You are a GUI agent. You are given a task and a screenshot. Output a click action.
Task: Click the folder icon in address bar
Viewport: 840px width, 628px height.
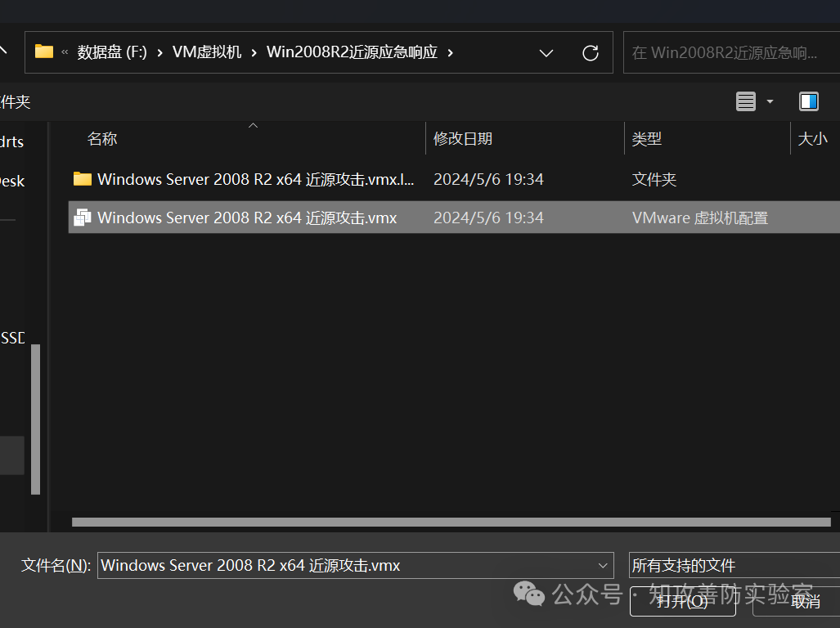(44, 52)
